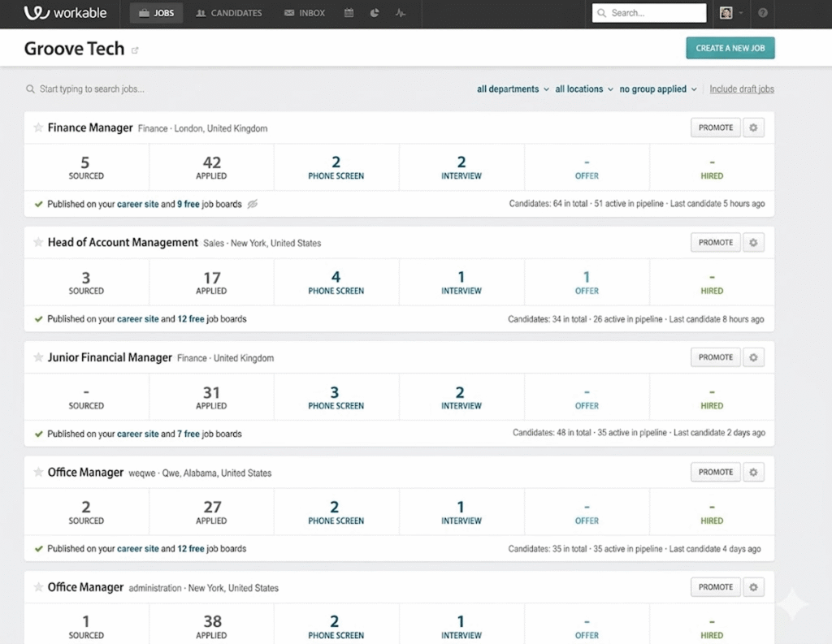
Task: Open 31 Applied for Junior Financial Manager
Action: 211,397
